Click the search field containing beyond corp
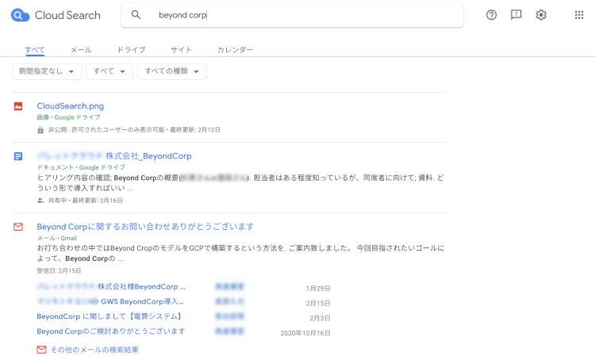This screenshot has height=364, width=595. coord(301,15)
